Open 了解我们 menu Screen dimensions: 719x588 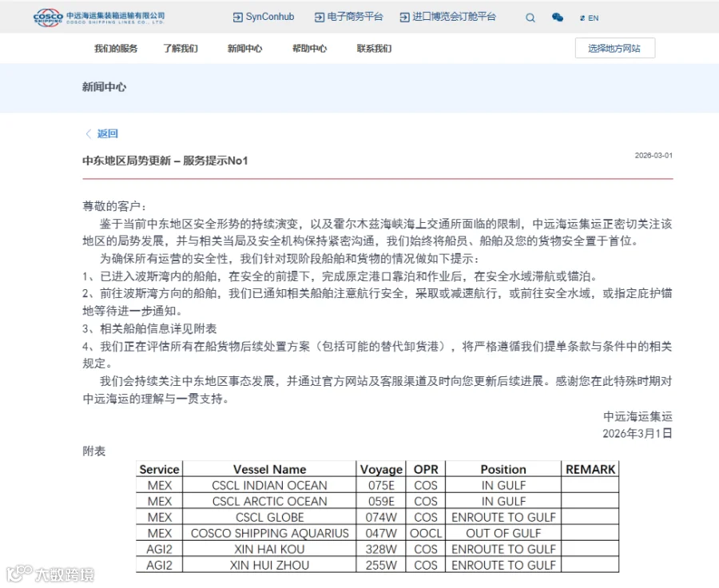pos(181,48)
